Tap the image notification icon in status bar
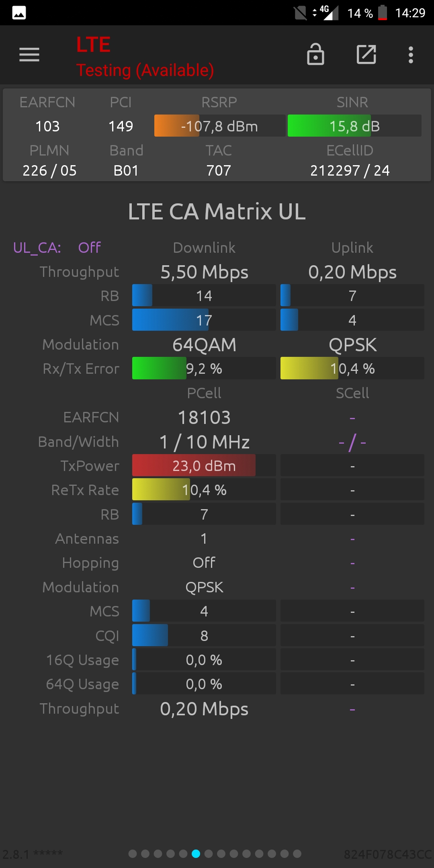This screenshot has width=434, height=868. click(19, 13)
